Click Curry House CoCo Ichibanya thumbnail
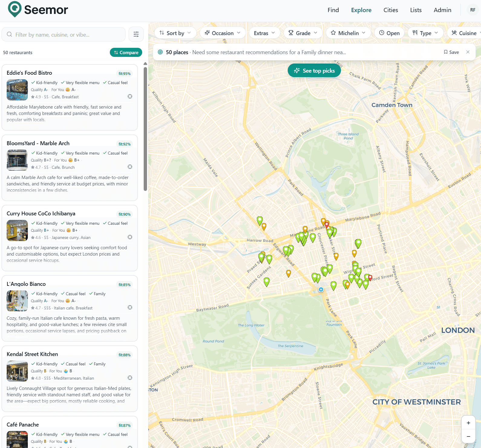 (x=17, y=231)
